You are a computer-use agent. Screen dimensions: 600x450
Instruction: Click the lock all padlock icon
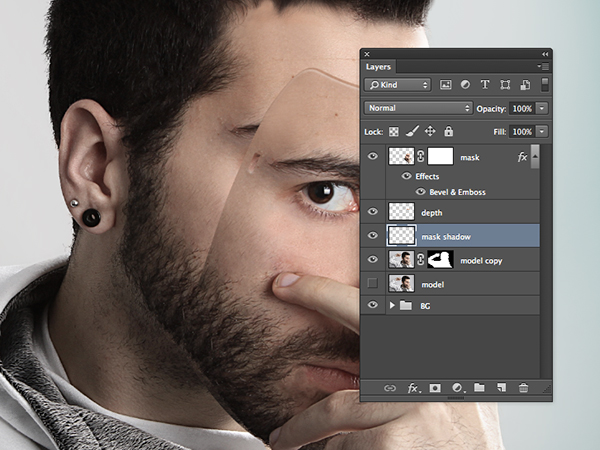[448, 131]
